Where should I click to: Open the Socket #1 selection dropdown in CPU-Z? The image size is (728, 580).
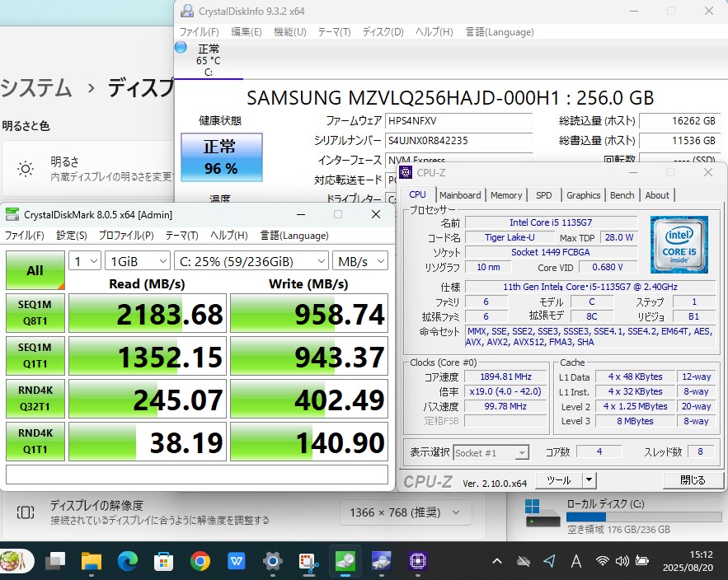(491, 452)
